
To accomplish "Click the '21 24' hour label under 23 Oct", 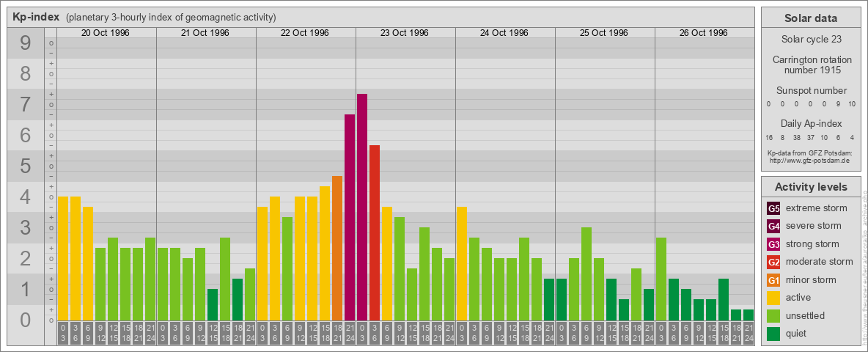I will (x=449, y=333).
